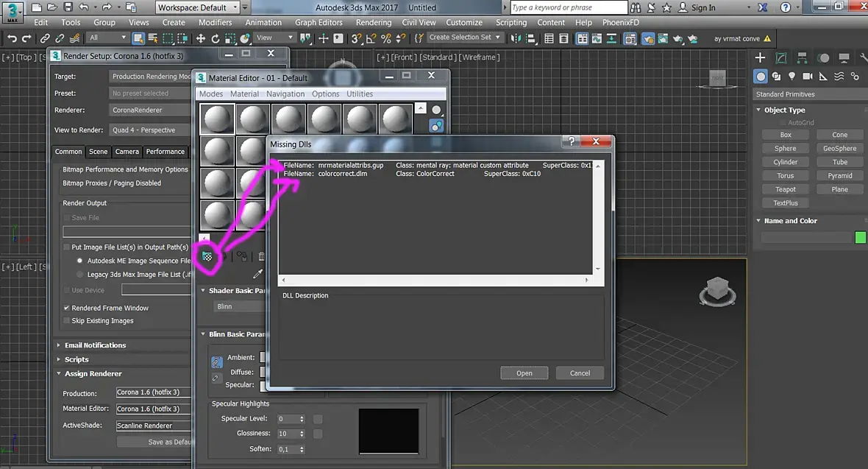This screenshot has width=868, height=469.
Task: Click the GeoSphere primitive button
Action: [839, 148]
